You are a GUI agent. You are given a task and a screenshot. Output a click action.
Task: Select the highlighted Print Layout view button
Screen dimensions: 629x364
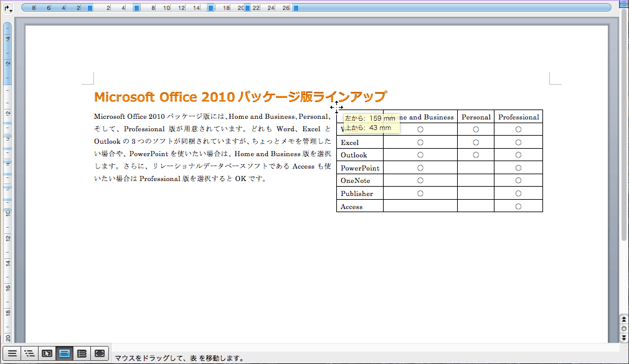pyautogui.click(x=64, y=353)
